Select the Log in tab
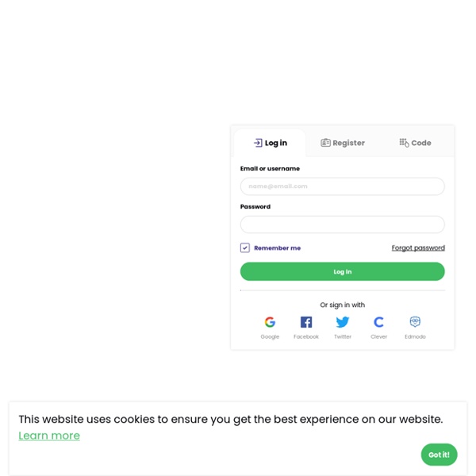476x476 pixels. coord(270,143)
